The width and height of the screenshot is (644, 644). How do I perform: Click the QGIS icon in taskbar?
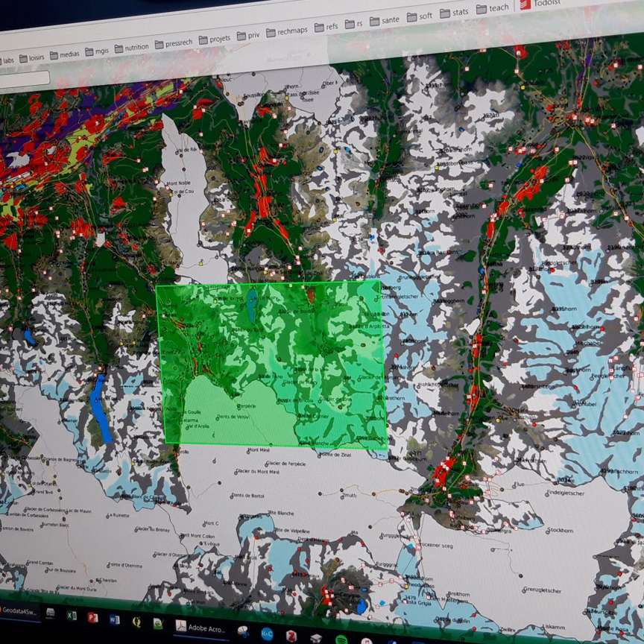tap(136, 621)
